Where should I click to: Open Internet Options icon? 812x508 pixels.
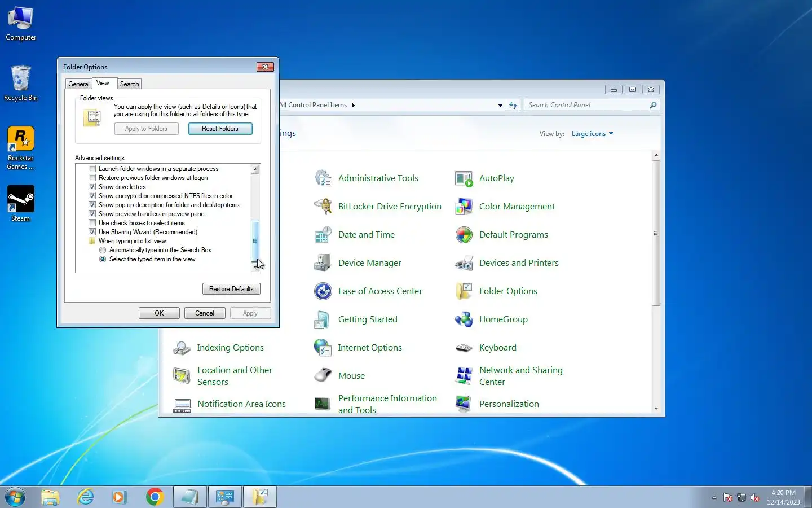point(323,348)
